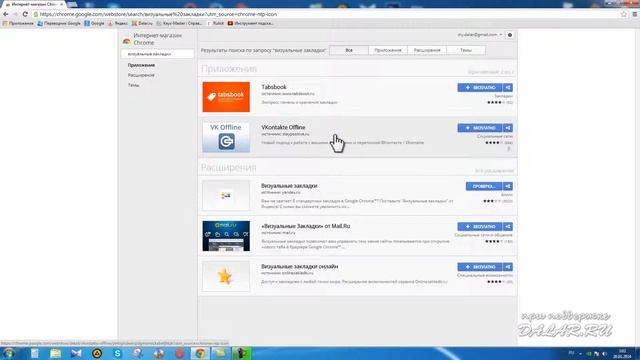
Task: Open the Windows Start menu
Action: (x=9, y=353)
